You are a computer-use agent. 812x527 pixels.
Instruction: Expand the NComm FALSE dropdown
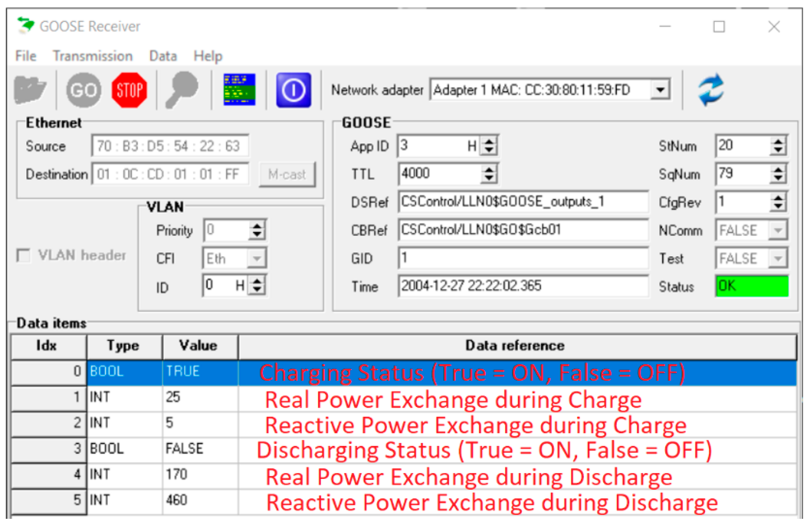pos(778,231)
